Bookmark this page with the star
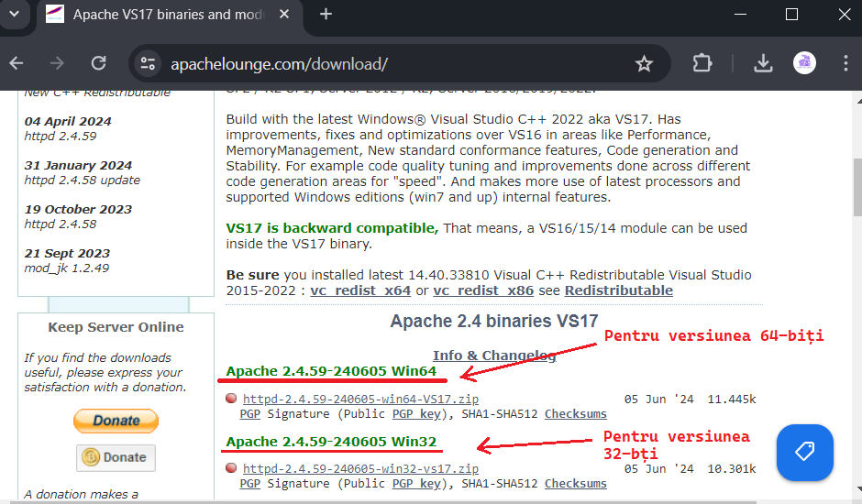 644,64
